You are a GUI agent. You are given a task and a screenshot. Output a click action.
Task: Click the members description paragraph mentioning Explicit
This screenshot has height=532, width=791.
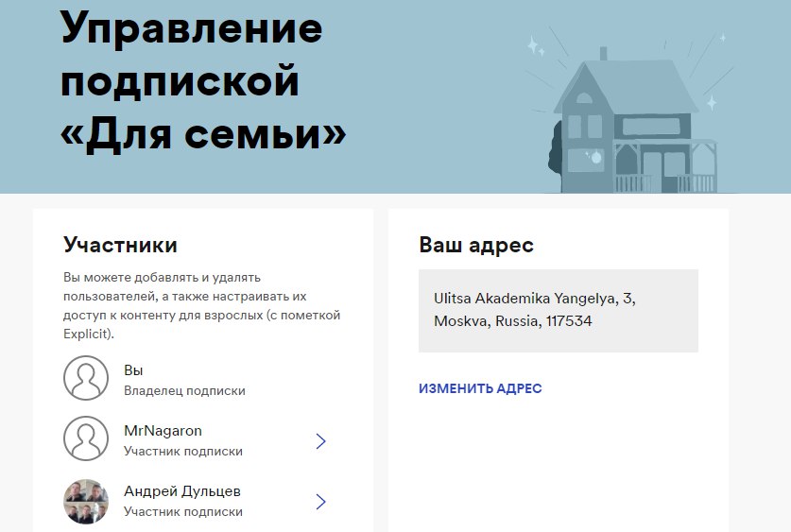202,305
